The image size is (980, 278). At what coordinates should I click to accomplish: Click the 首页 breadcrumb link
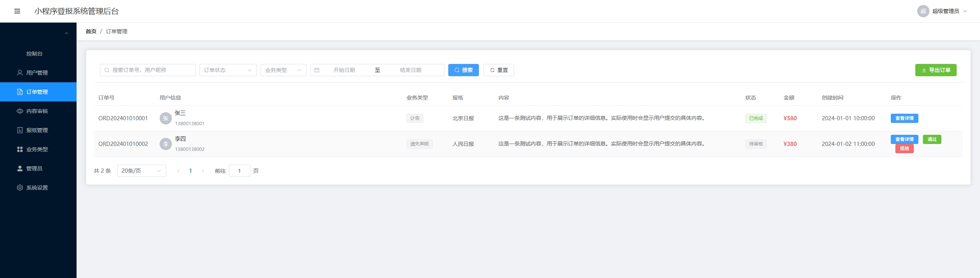91,31
